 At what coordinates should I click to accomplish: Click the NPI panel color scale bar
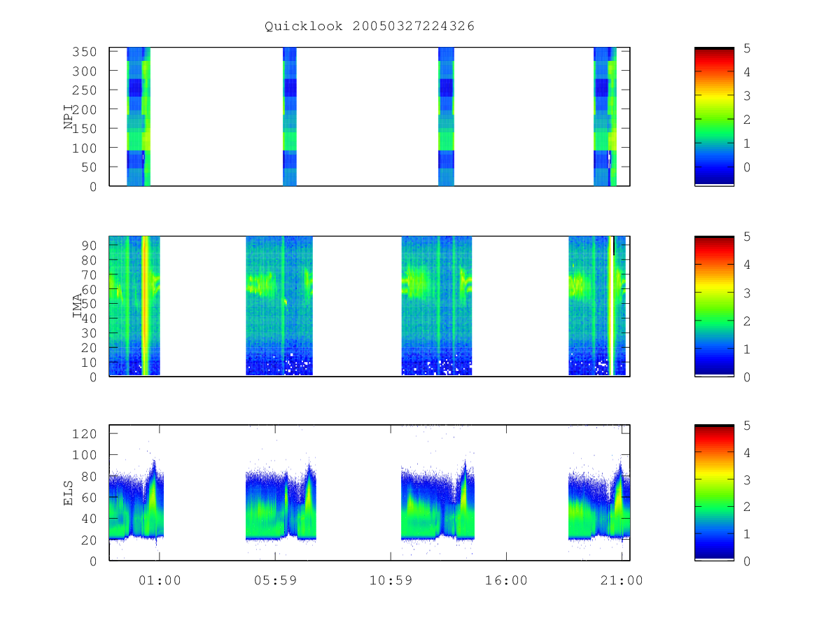[714, 116]
